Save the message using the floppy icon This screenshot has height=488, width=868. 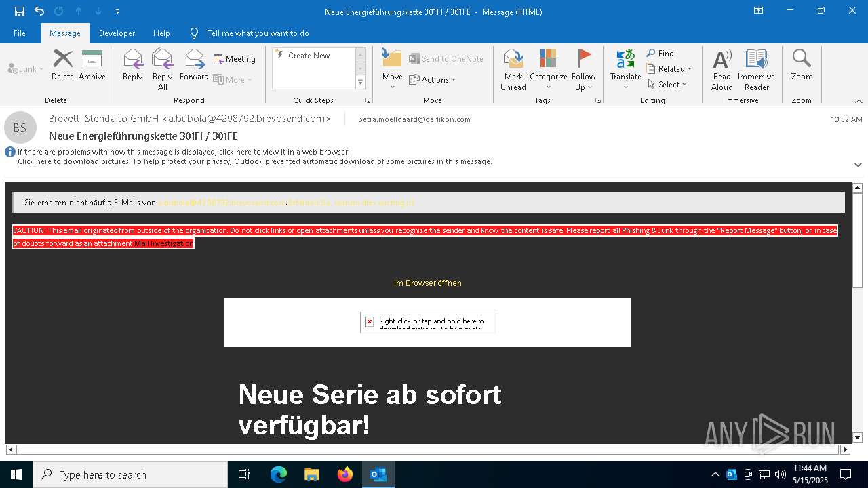(x=20, y=12)
